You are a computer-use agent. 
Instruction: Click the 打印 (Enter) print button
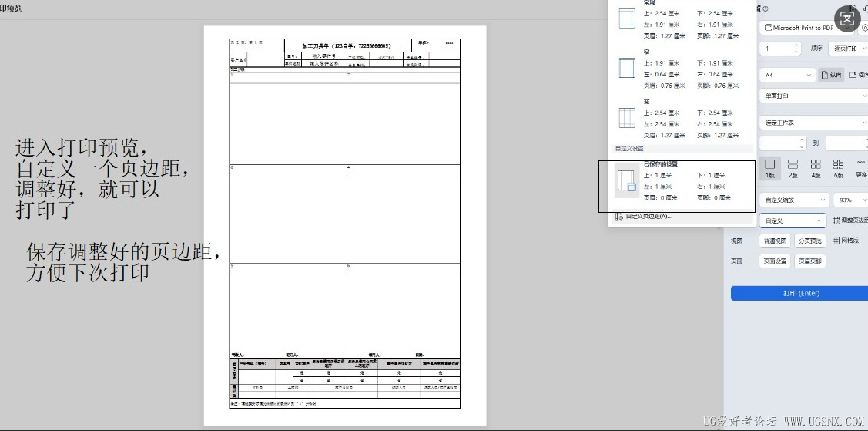tap(801, 293)
